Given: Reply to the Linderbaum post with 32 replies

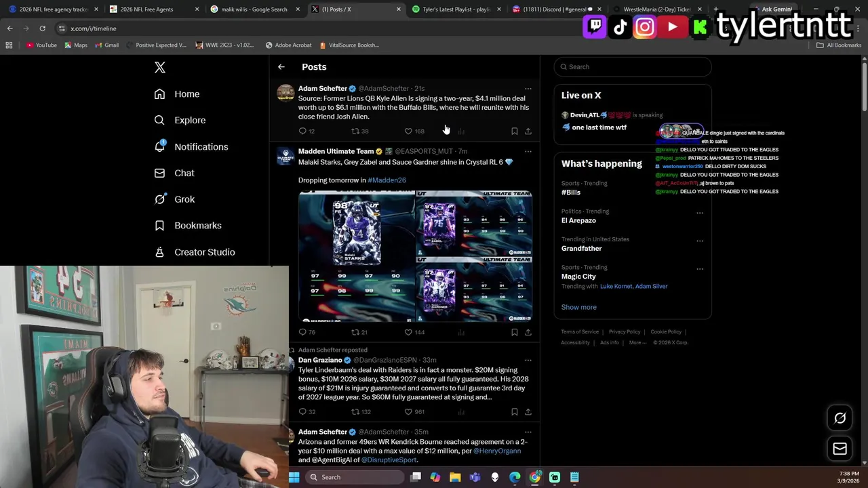Looking at the screenshot, I should [307, 411].
